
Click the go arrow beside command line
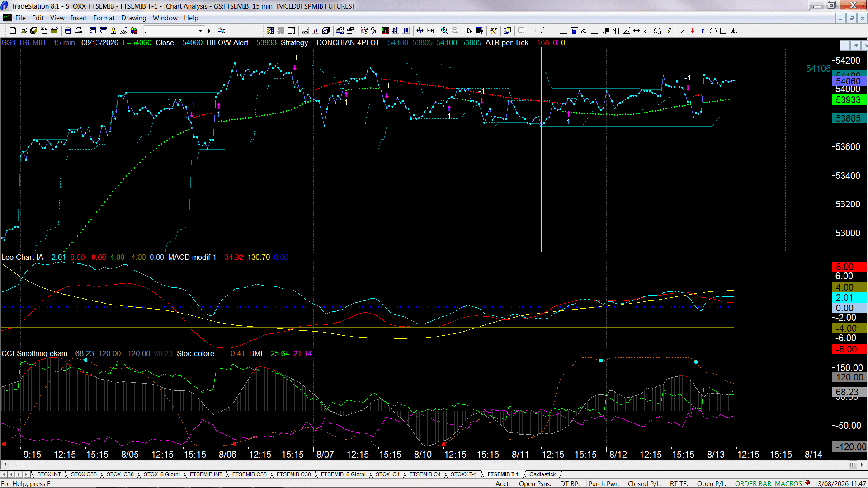(209, 31)
